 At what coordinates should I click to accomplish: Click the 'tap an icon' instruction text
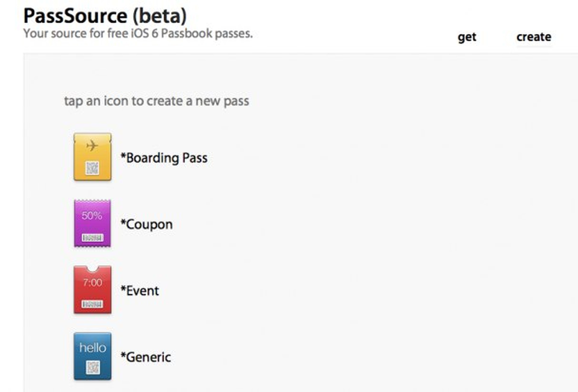pos(156,101)
